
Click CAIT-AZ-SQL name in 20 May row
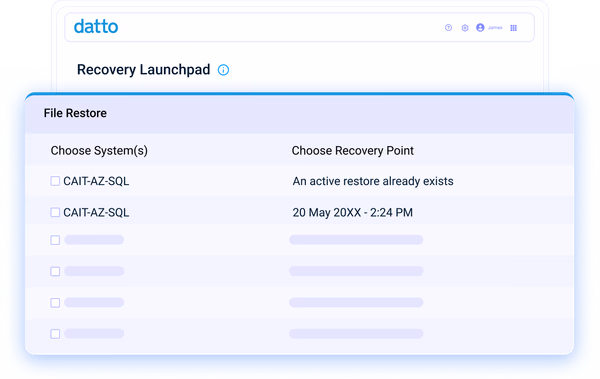click(x=96, y=212)
